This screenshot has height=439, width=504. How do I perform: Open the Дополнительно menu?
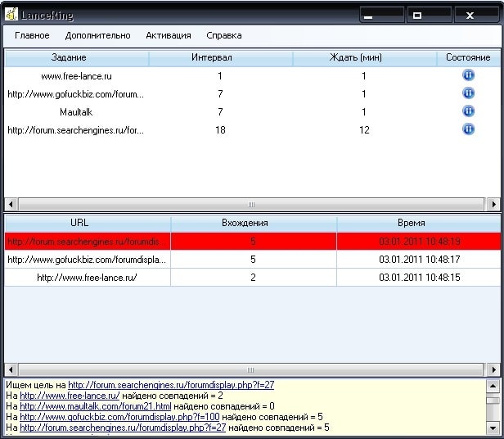click(97, 35)
